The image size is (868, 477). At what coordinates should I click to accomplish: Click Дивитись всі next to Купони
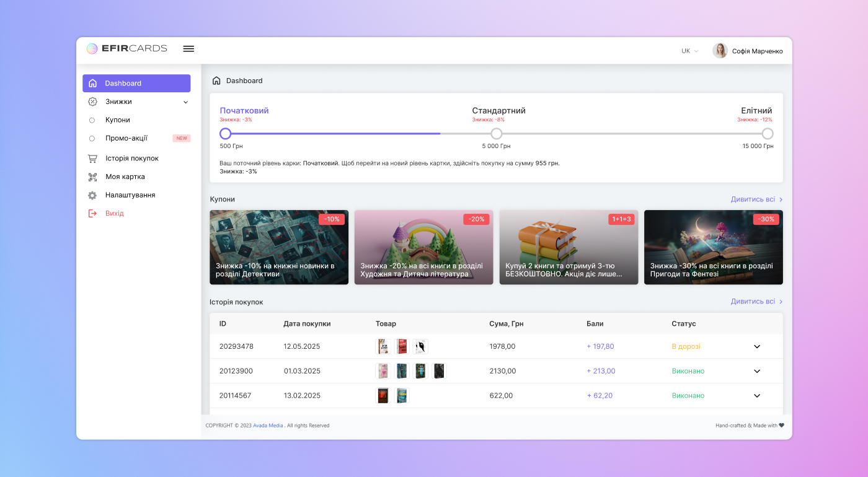[x=753, y=199]
